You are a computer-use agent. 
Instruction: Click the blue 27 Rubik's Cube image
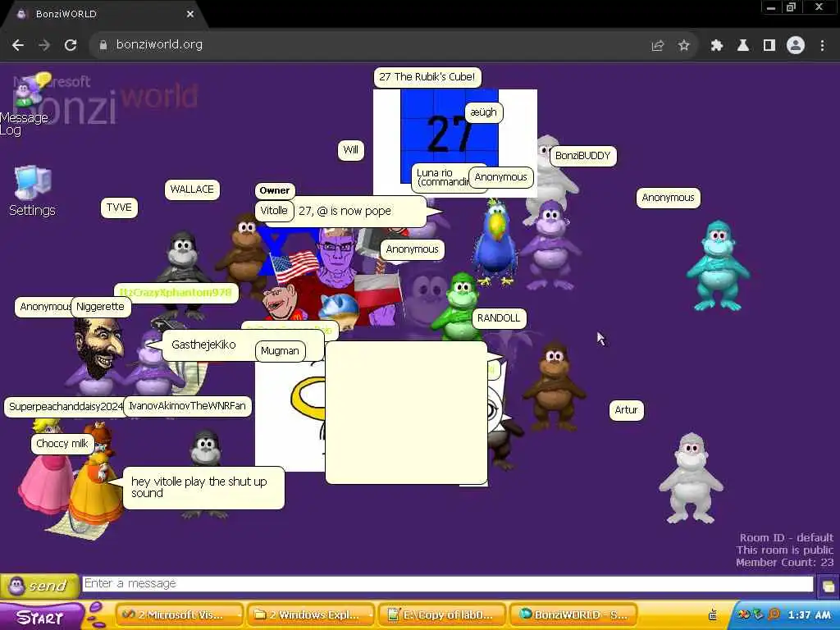click(x=450, y=137)
